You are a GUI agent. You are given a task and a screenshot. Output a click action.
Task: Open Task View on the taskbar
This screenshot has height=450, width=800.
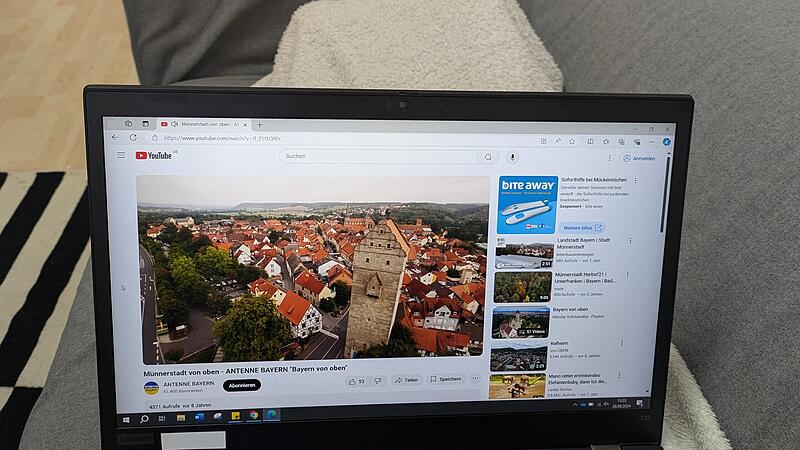pos(162,418)
